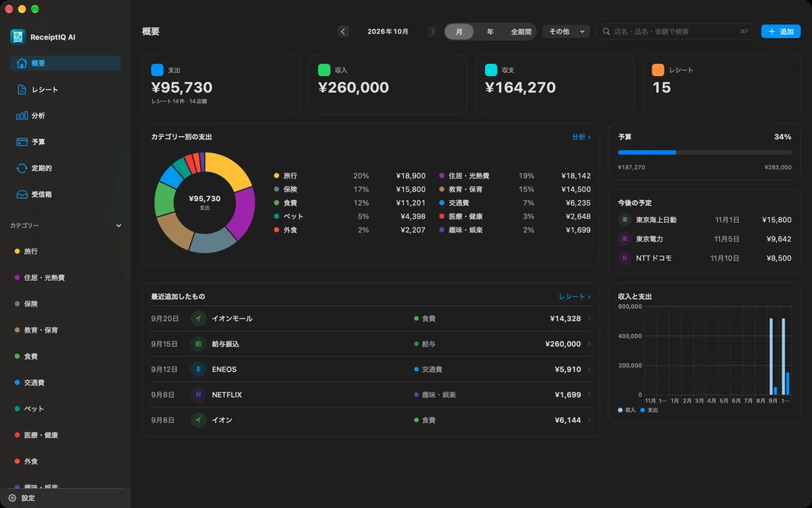
Task: Open the 予算 card icon in sidebar
Action: click(21, 142)
